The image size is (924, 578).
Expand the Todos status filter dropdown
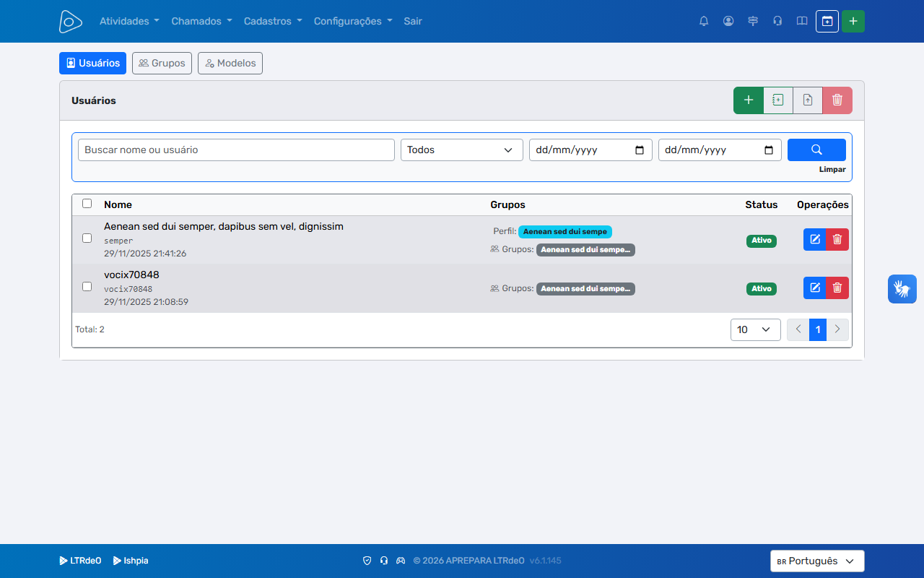tap(462, 150)
